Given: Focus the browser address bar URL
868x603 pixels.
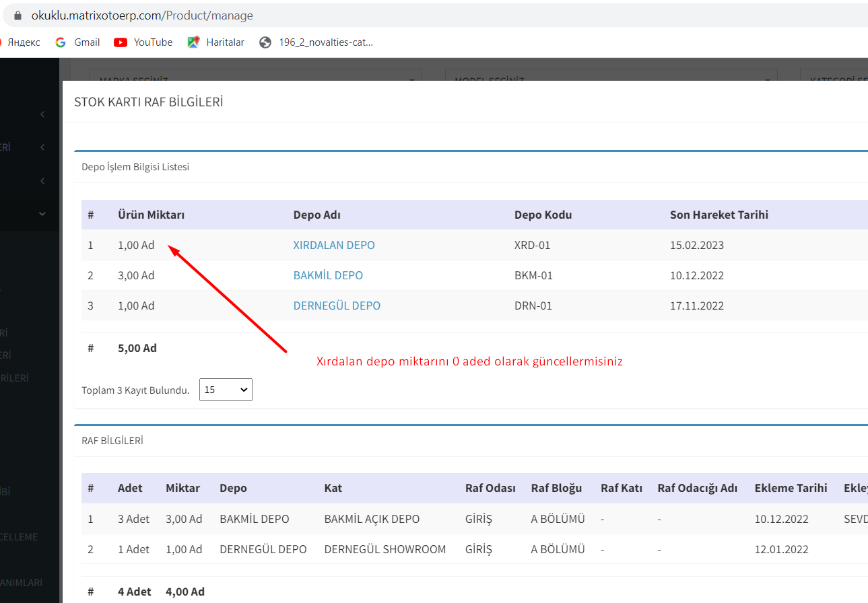Looking at the screenshot, I should click(143, 15).
